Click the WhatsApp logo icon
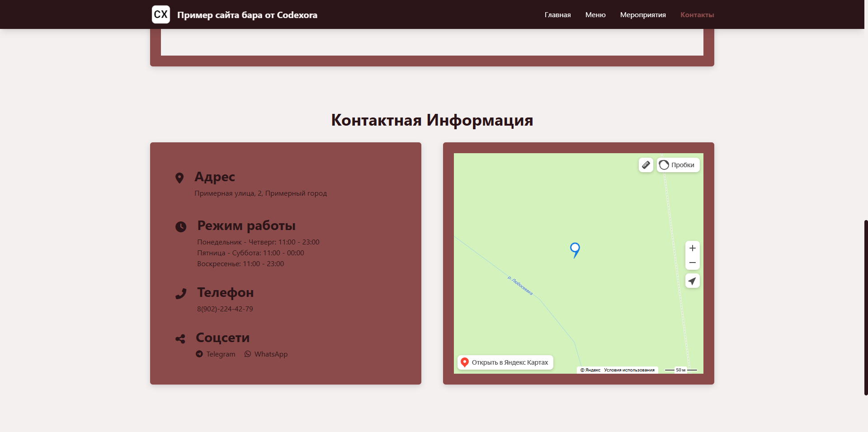Viewport: 868px width, 432px height. tap(248, 354)
